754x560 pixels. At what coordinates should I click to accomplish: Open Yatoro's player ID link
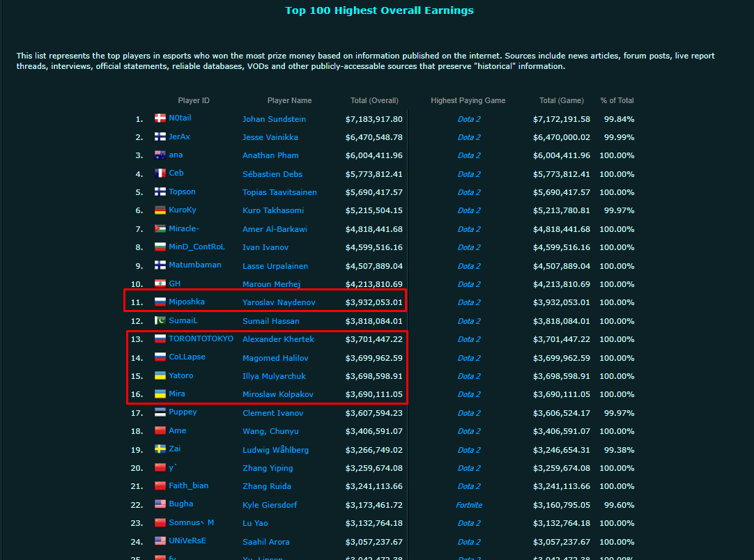[x=180, y=376]
